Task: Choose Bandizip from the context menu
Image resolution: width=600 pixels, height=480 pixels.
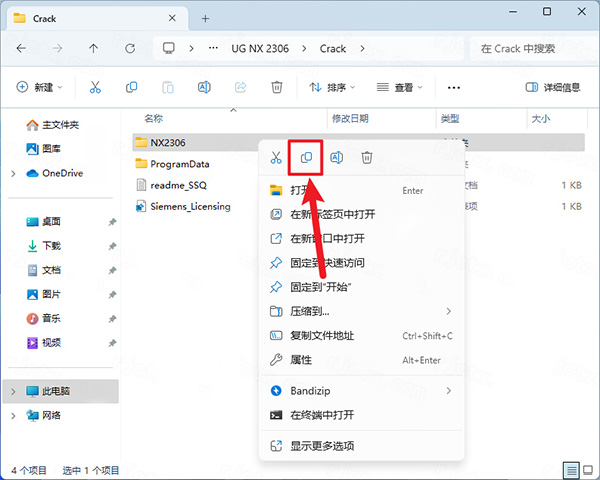Action: pyautogui.click(x=362, y=390)
